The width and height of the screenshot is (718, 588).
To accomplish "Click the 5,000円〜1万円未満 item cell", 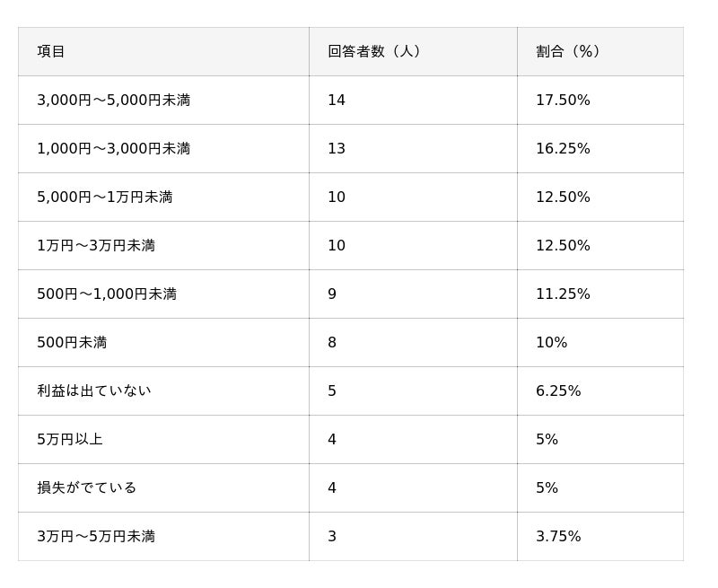I will (x=105, y=197).
